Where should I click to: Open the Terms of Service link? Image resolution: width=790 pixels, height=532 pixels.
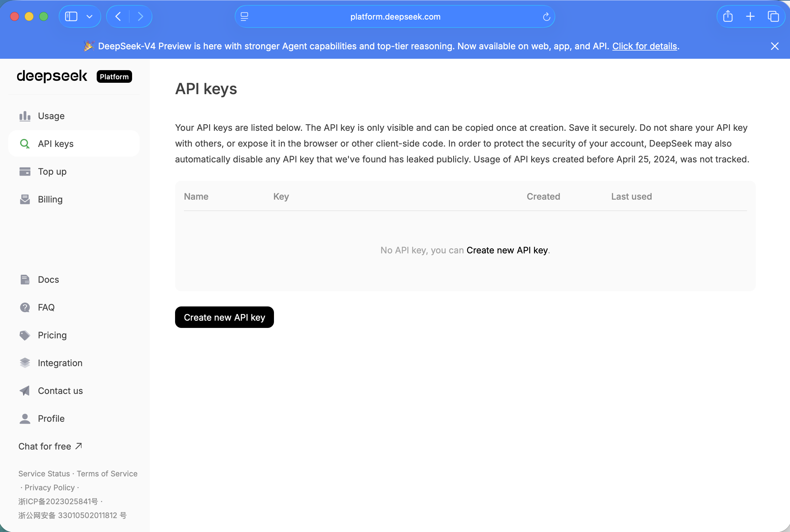[107, 474]
